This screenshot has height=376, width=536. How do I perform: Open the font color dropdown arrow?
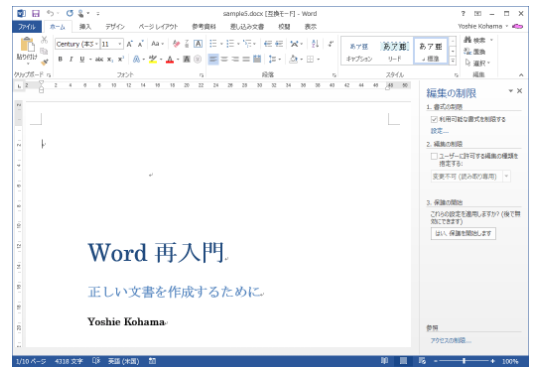[178, 59]
